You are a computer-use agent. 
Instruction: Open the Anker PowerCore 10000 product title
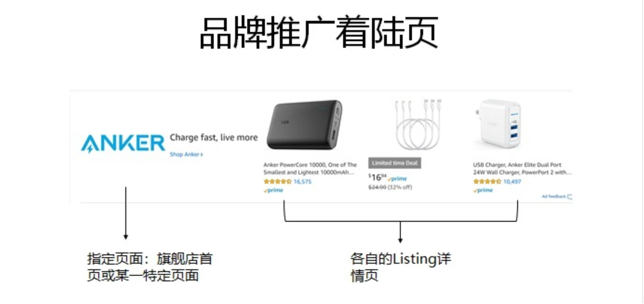point(310,169)
